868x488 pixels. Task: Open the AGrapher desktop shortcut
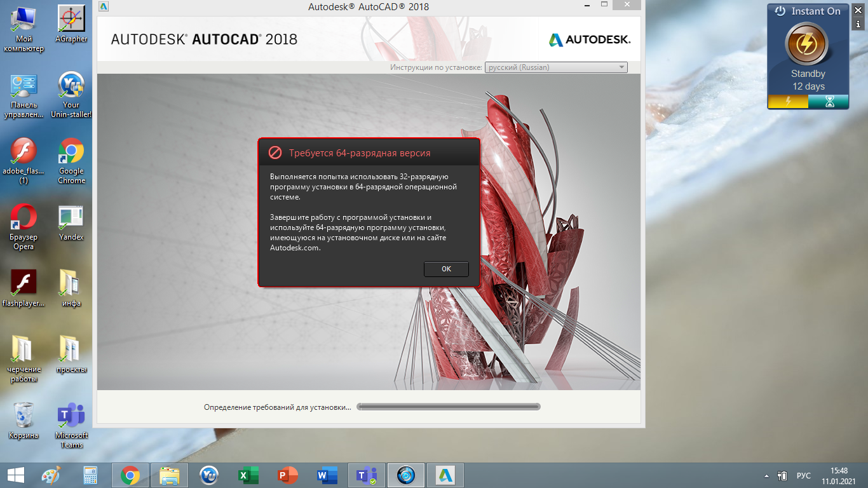point(72,25)
